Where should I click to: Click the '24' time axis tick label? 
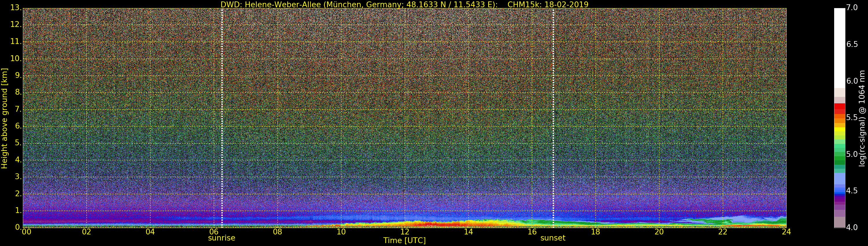coord(786,232)
